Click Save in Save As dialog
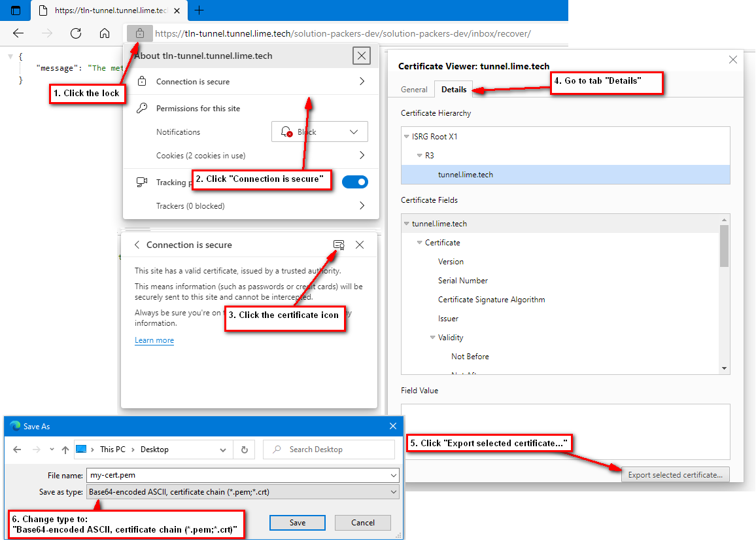 point(298,523)
